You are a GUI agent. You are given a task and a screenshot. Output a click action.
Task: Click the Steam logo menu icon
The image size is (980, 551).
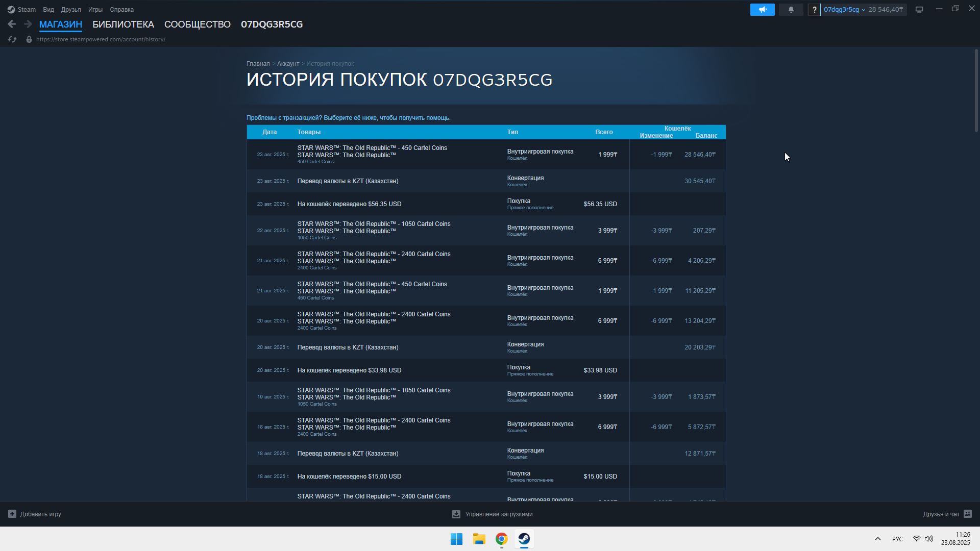click(x=11, y=10)
